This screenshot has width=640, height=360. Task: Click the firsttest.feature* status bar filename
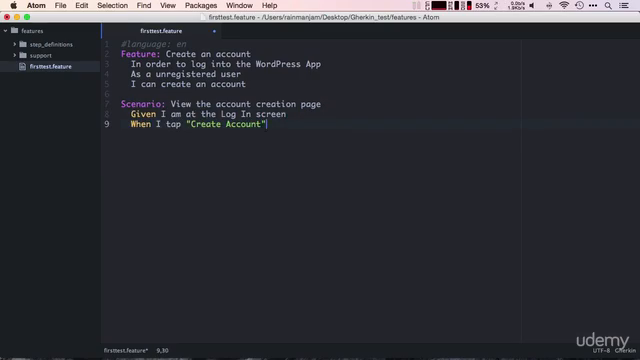coord(126,350)
